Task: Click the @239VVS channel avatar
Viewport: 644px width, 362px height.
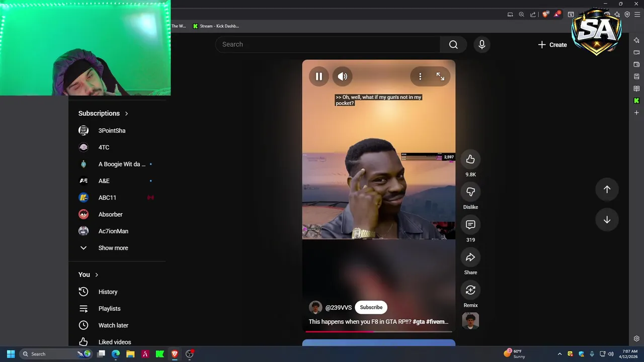Action: (315, 307)
